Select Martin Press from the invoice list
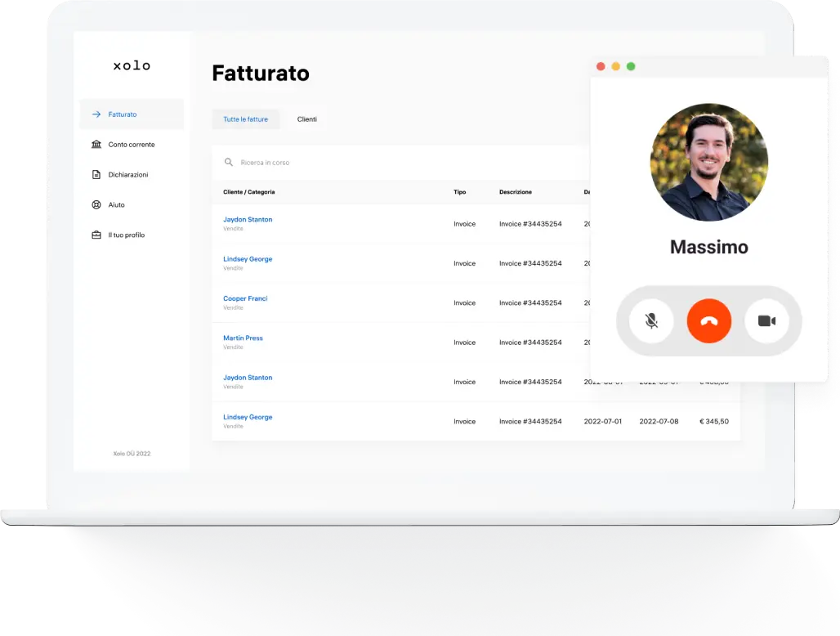This screenshot has height=636, width=840. [243, 338]
